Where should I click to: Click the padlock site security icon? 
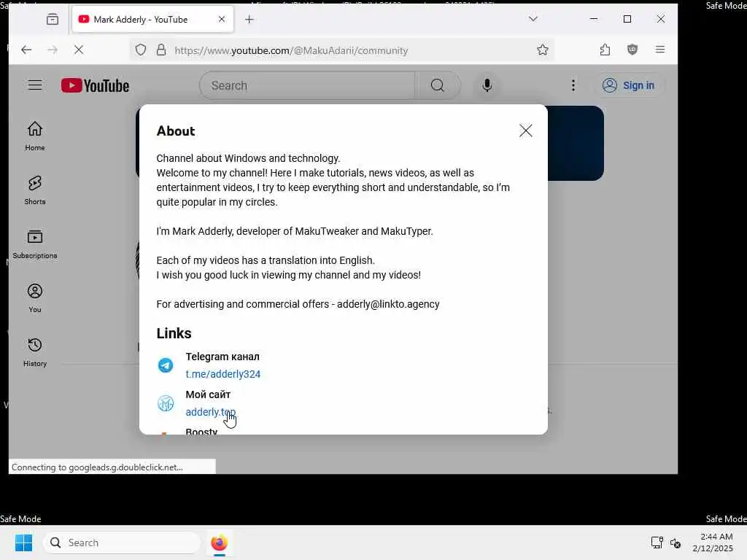(161, 50)
